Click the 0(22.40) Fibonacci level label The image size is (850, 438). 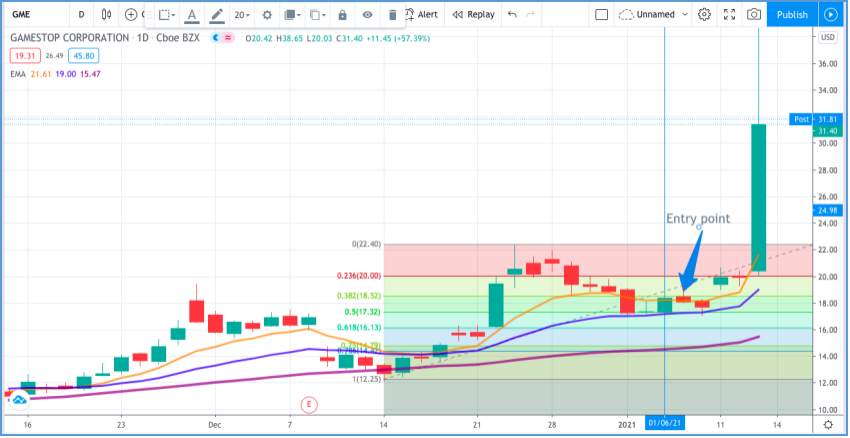tap(366, 244)
